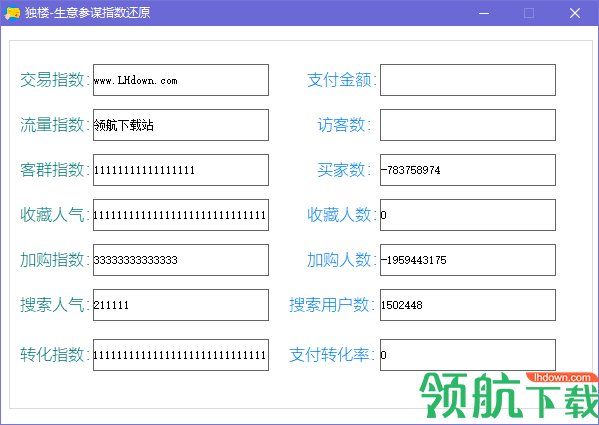The height and width of the screenshot is (425, 599).
Task: Click the 搜索人气 label
Action: (x=55, y=305)
